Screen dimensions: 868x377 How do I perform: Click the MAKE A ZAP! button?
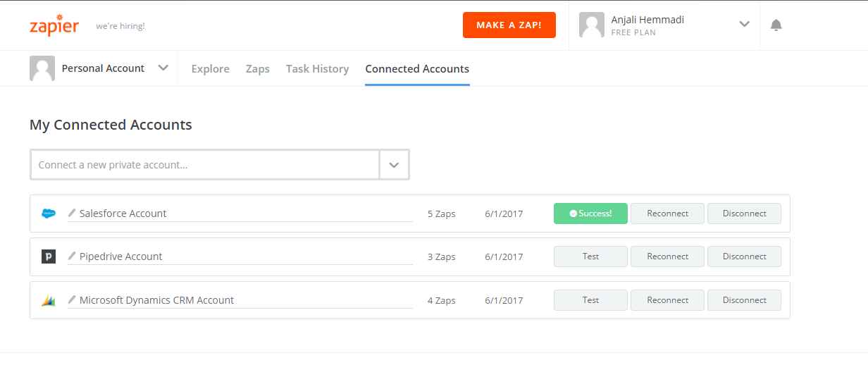point(509,25)
